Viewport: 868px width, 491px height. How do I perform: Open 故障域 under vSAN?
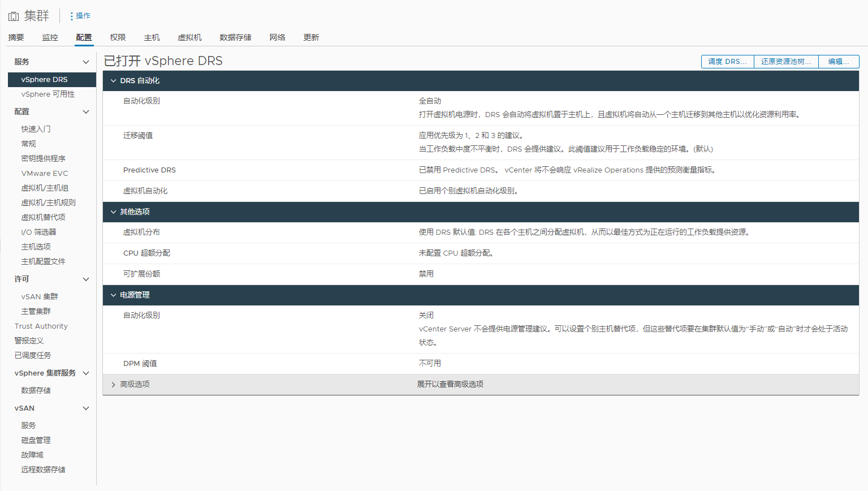[x=32, y=455]
